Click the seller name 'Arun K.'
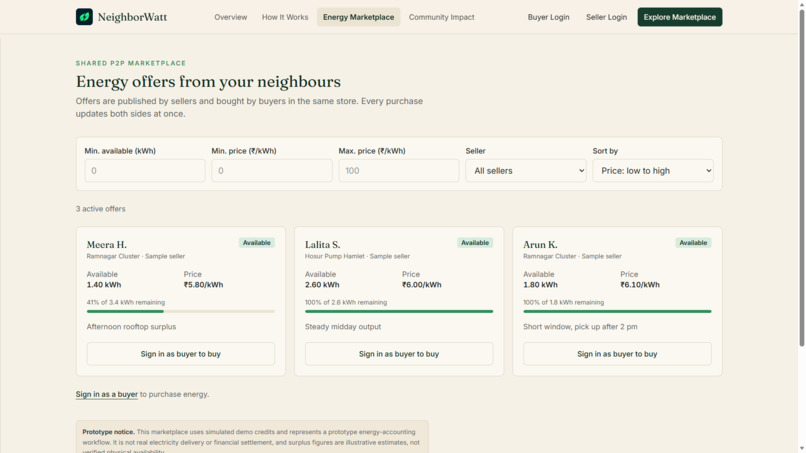 coord(540,245)
